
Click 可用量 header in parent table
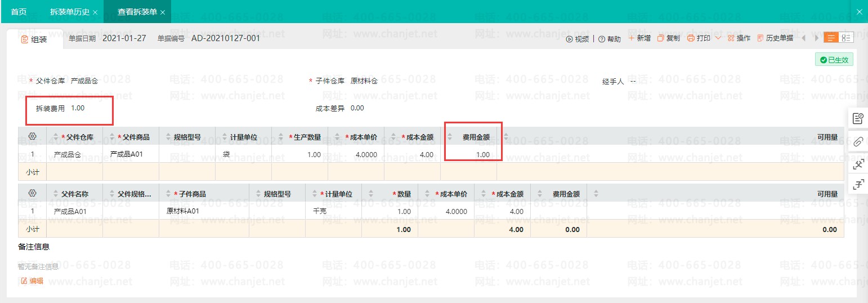point(827,137)
